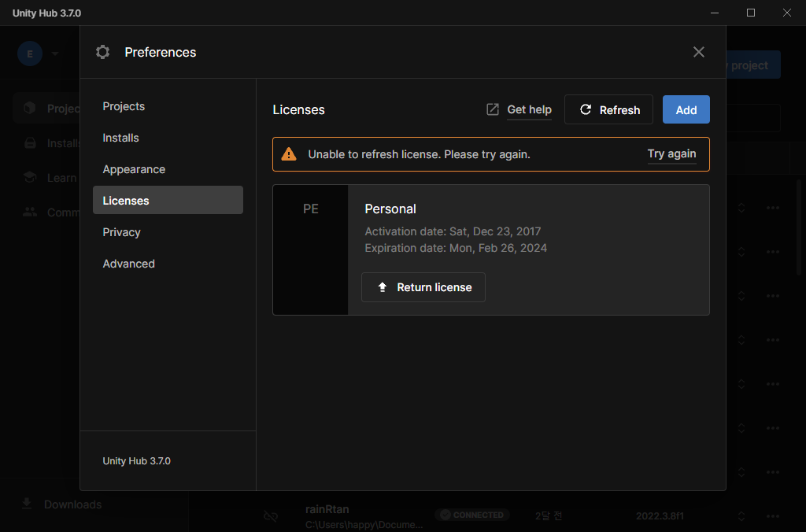Close the Preferences dialog

click(x=699, y=52)
